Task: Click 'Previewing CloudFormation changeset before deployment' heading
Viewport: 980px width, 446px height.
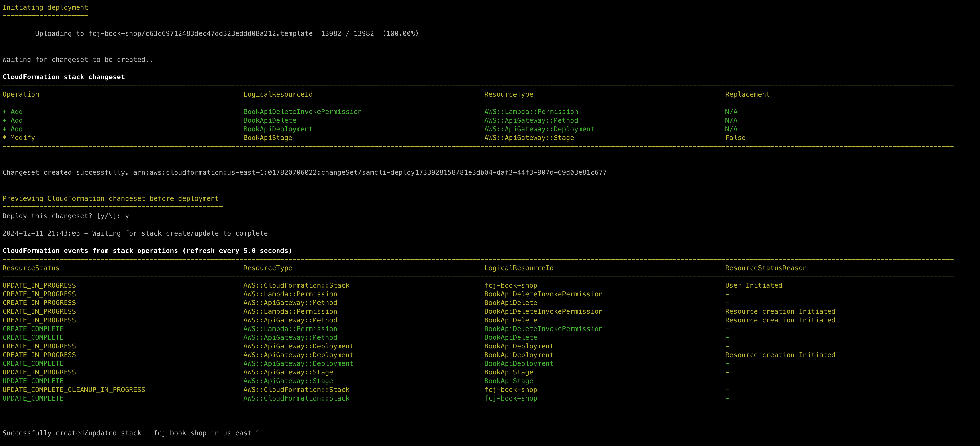Action: pyautogui.click(x=111, y=199)
